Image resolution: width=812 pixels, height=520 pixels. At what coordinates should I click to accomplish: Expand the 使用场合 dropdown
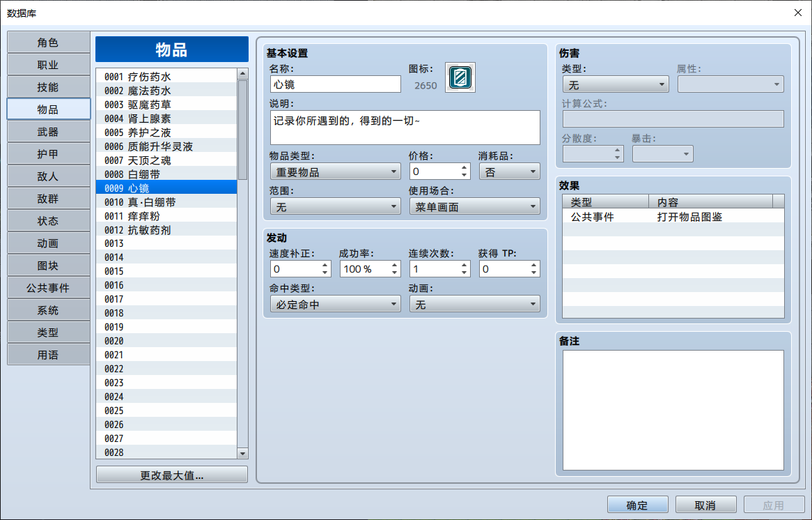click(474, 207)
